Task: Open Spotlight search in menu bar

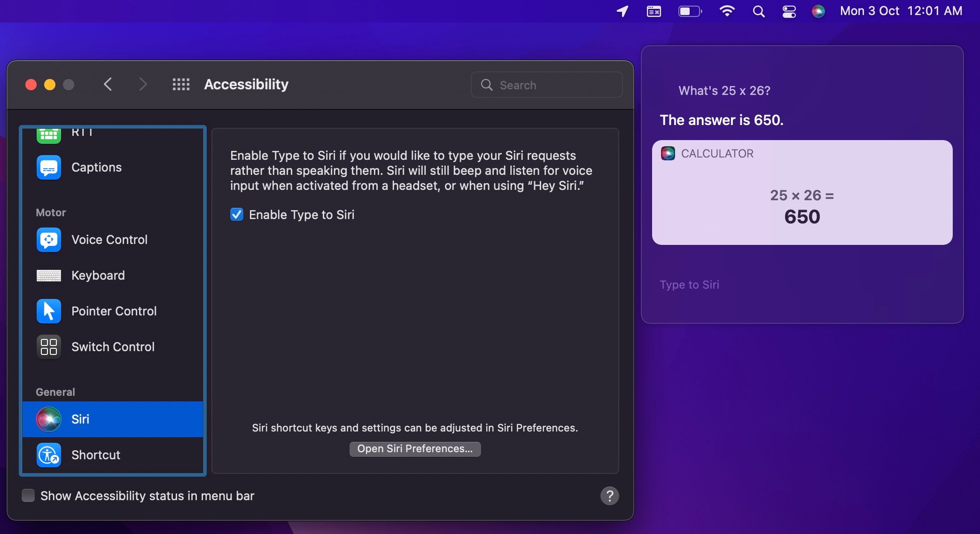Action: pos(759,11)
